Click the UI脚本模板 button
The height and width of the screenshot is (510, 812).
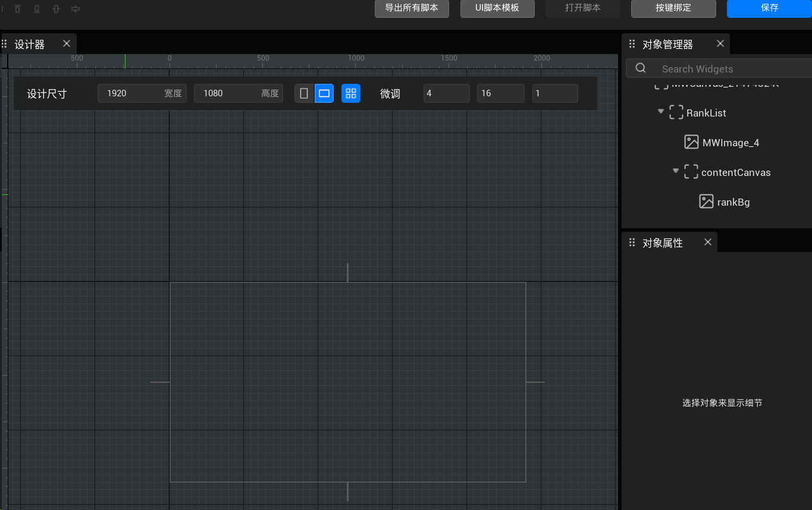point(497,8)
